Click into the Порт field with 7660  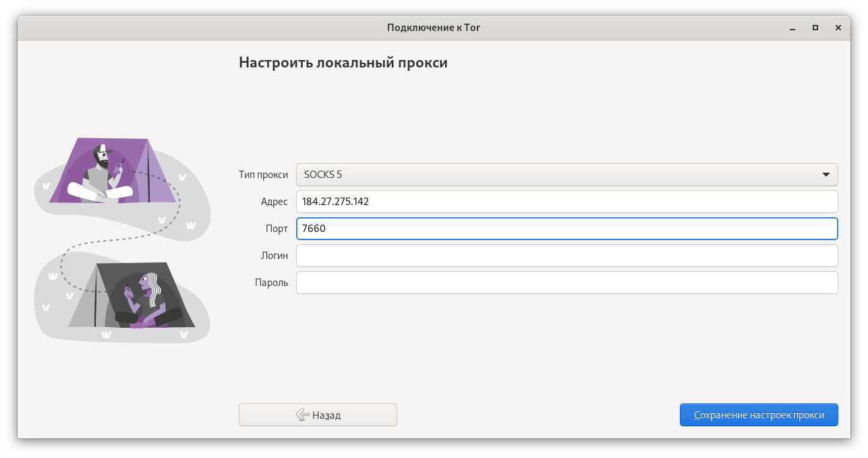tap(567, 229)
